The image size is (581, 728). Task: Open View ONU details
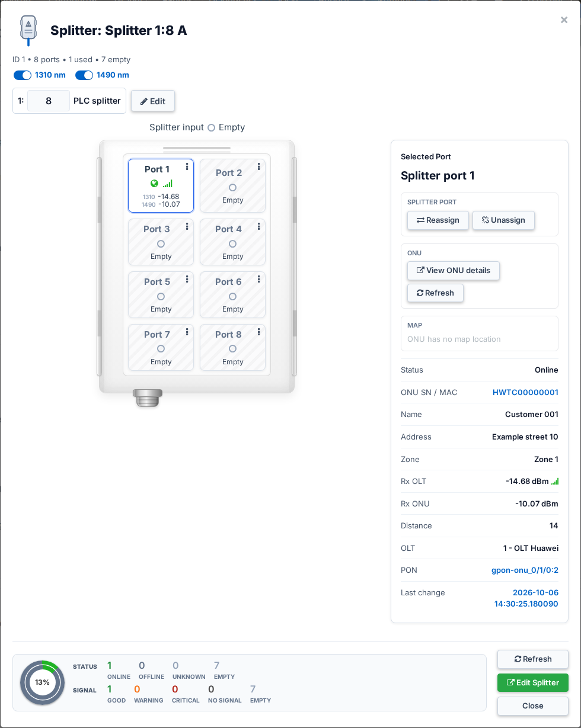point(454,271)
